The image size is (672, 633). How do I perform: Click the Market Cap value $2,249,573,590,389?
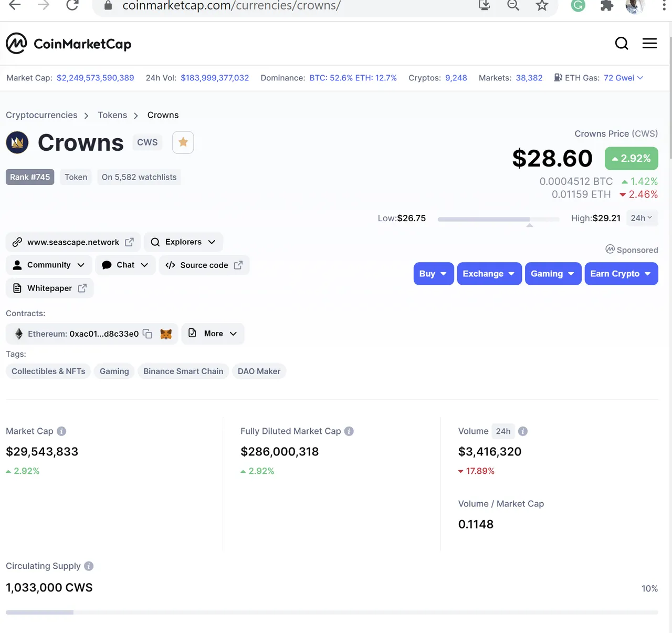click(x=95, y=78)
